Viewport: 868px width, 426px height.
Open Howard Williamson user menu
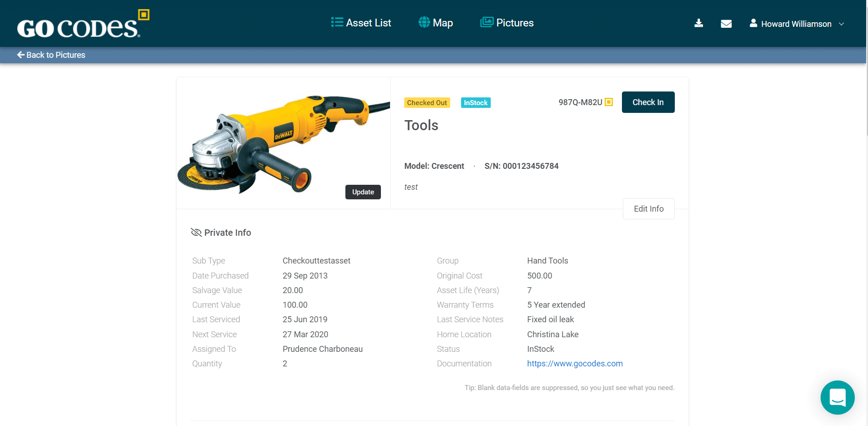click(x=797, y=24)
